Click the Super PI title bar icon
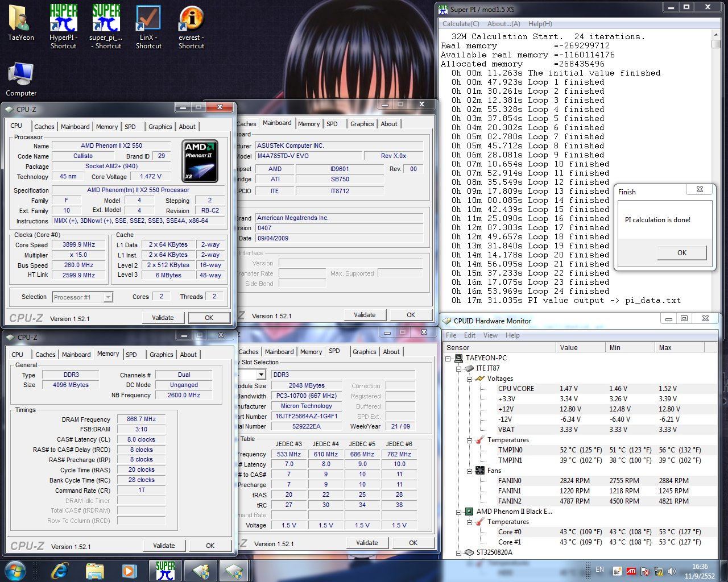Image resolution: width=728 pixels, height=582 pixels. tap(444, 9)
